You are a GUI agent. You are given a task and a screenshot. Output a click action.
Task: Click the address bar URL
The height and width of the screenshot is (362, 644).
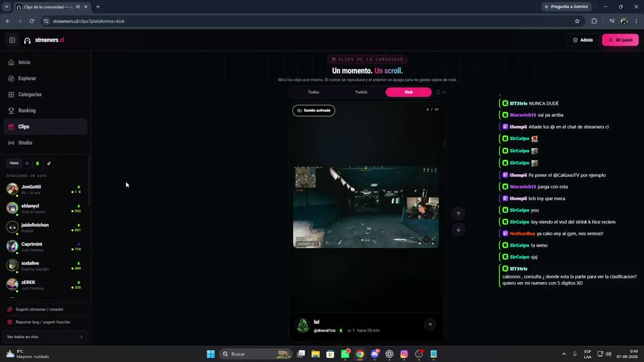(x=89, y=21)
